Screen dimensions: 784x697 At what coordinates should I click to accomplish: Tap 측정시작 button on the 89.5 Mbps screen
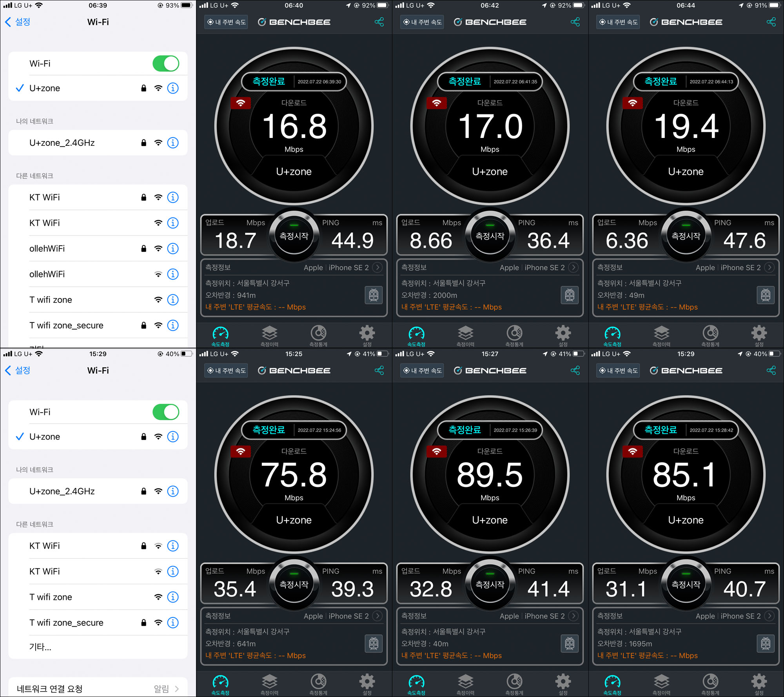click(x=490, y=584)
